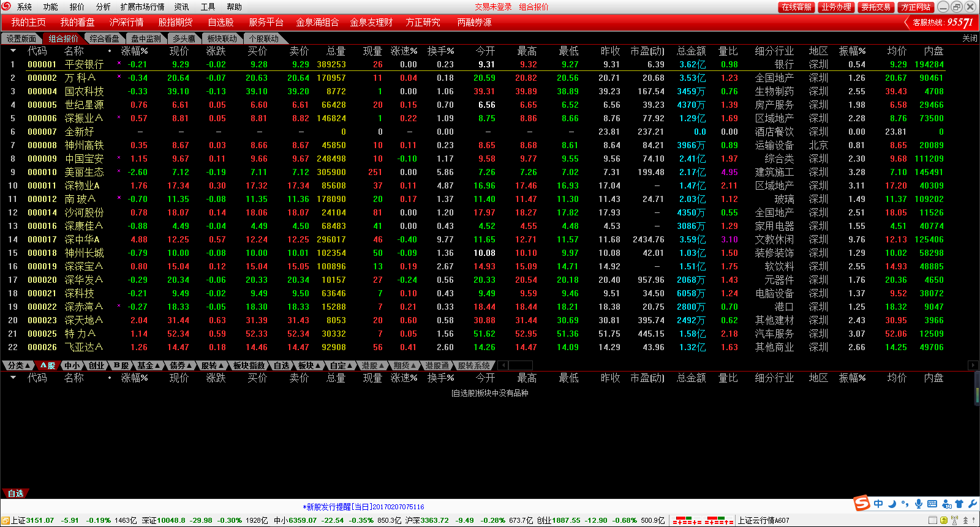The image size is (980, 527).
Task: Open the triangle dropdown left of lower 代码 header
Action: click(13, 378)
